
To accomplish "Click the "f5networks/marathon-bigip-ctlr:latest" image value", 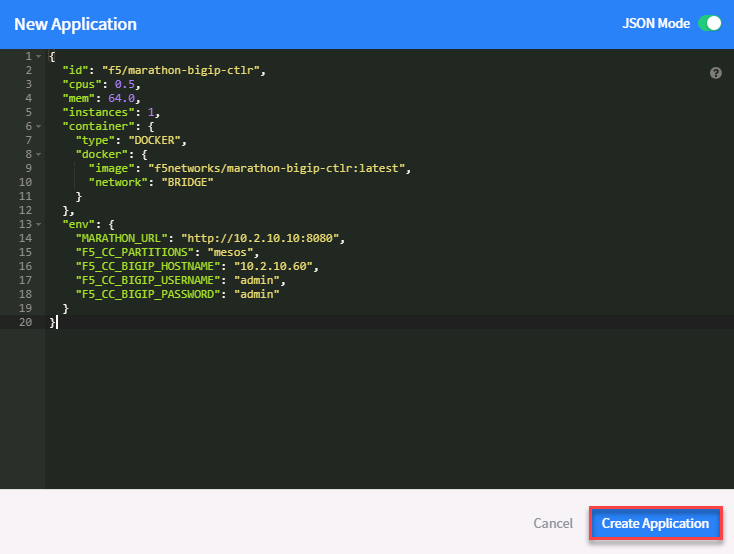I will click(x=276, y=169).
